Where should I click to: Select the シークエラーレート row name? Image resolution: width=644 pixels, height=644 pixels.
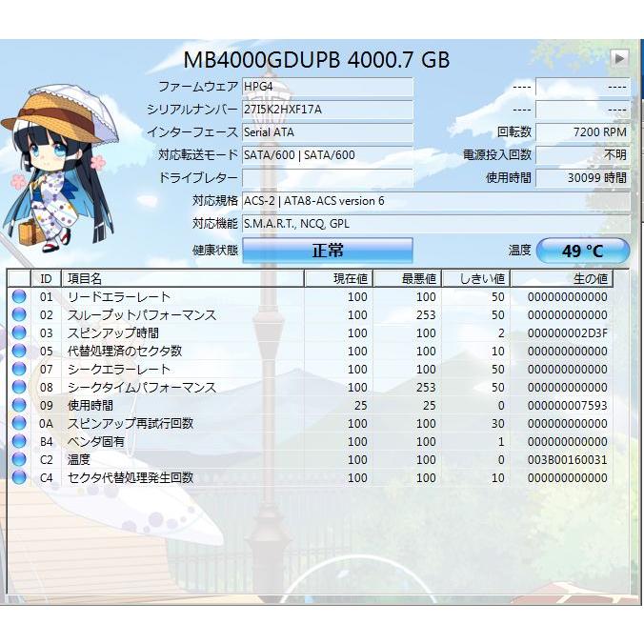pos(119,369)
